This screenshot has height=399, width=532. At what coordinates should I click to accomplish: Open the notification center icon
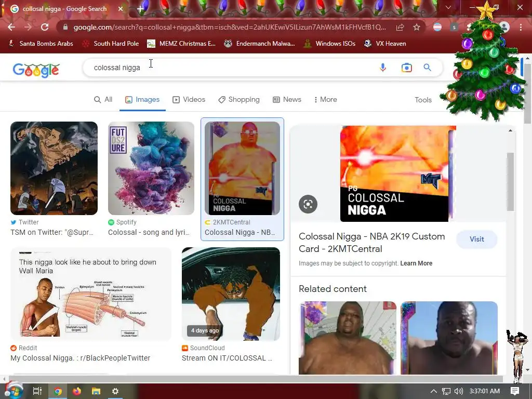coord(515,391)
